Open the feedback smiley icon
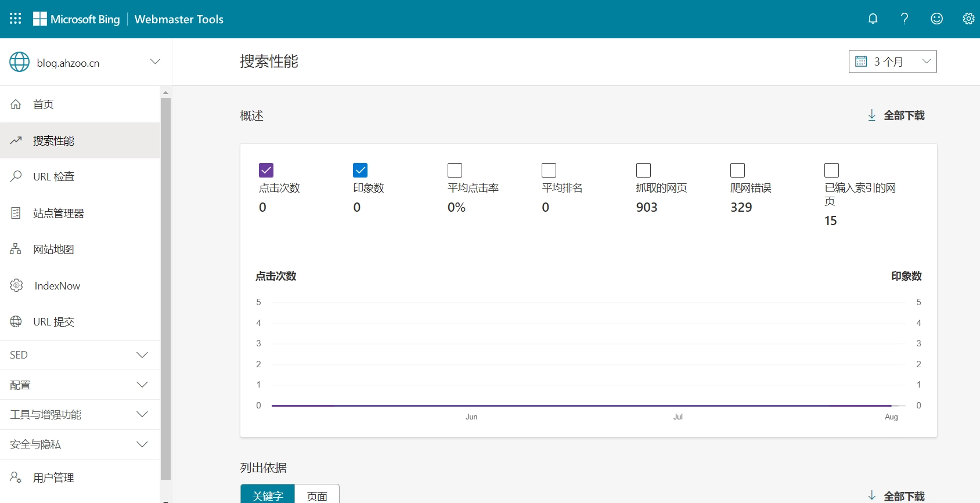Screen dimensions: 980x503 (936, 19)
